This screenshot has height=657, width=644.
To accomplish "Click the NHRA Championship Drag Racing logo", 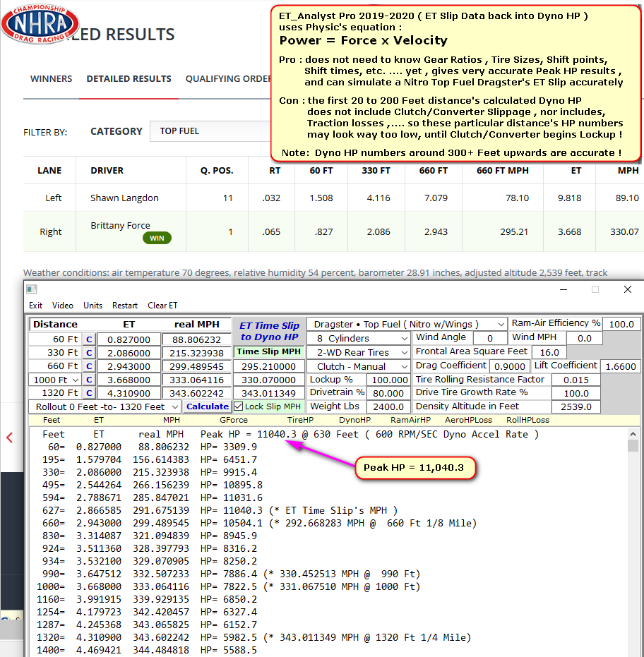I will (x=40, y=23).
